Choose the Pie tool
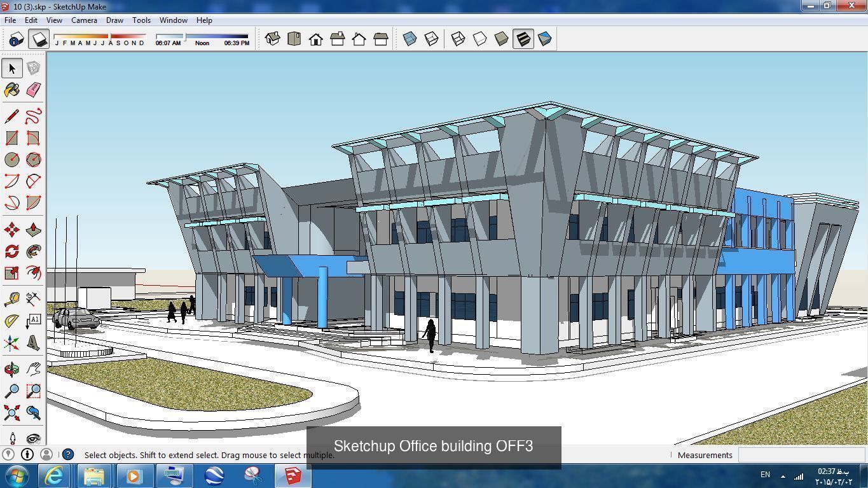 click(33, 203)
